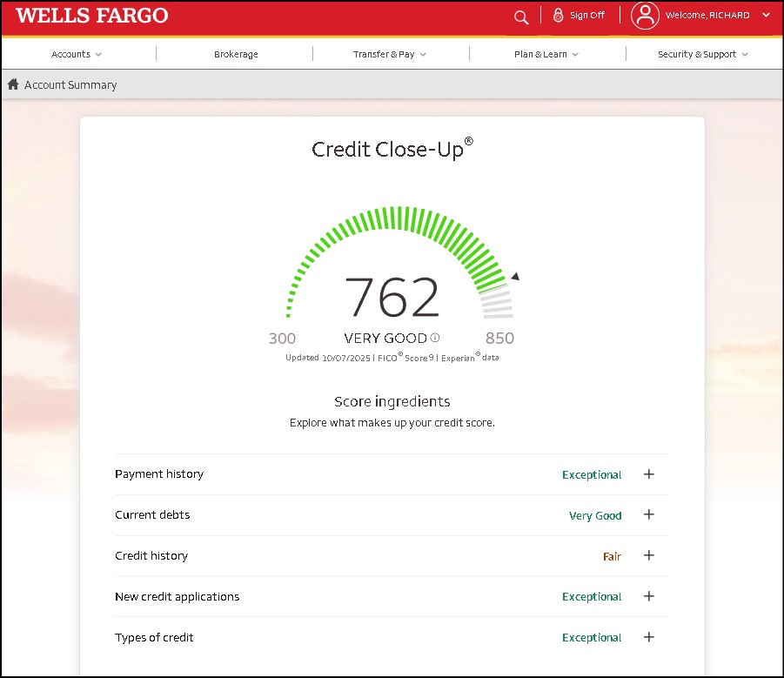The width and height of the screenshot is (784, 678).
Task: Expand Payment history with plus icon
Action: 648,474
